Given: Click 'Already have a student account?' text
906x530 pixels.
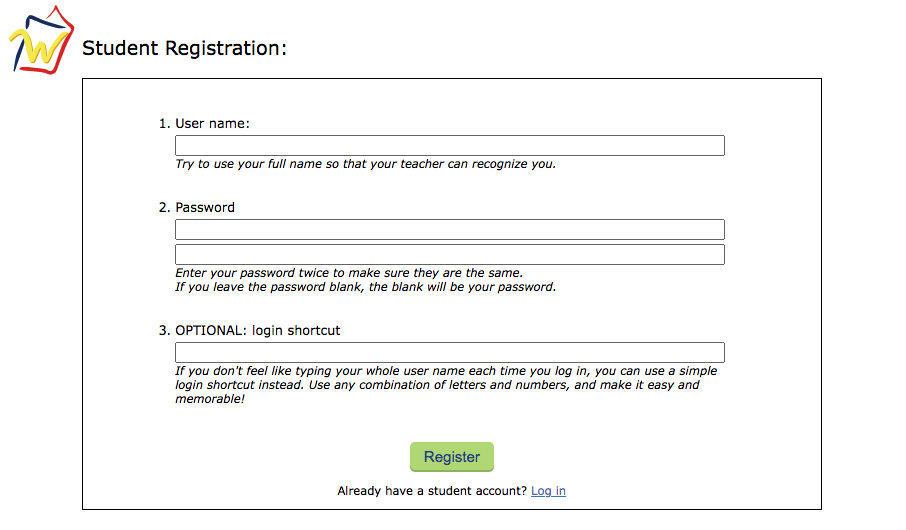Looking at the screenshot, I should (x=431, y=491).
